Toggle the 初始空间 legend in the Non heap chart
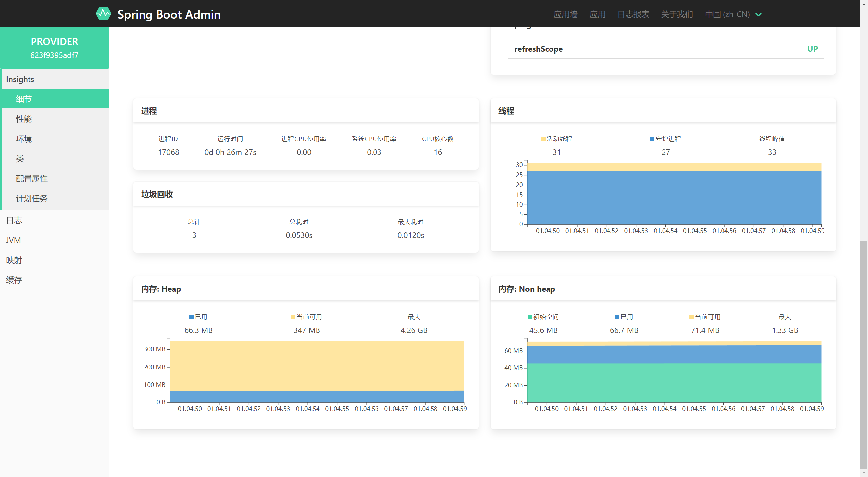The width and height of the screenshot is (868, 477). tap(543, 317)
